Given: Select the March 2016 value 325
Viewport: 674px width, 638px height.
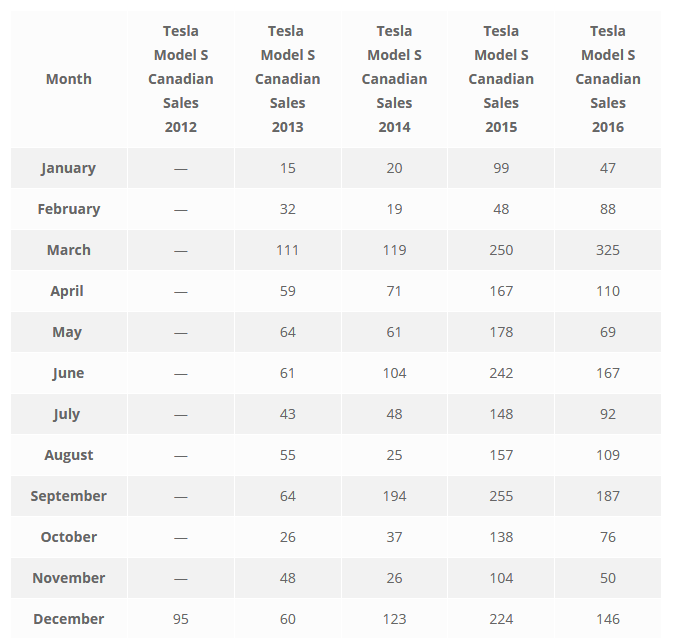Looking at the screenshot, I should point(608,250).
